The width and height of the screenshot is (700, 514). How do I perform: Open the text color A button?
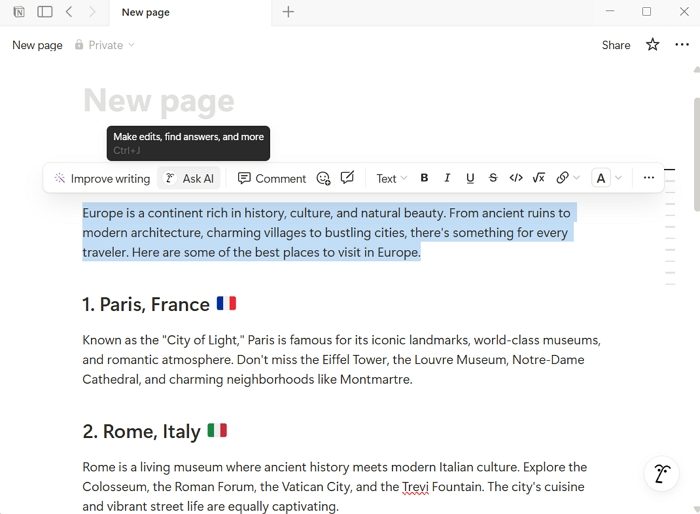click(x=601, y=179)
